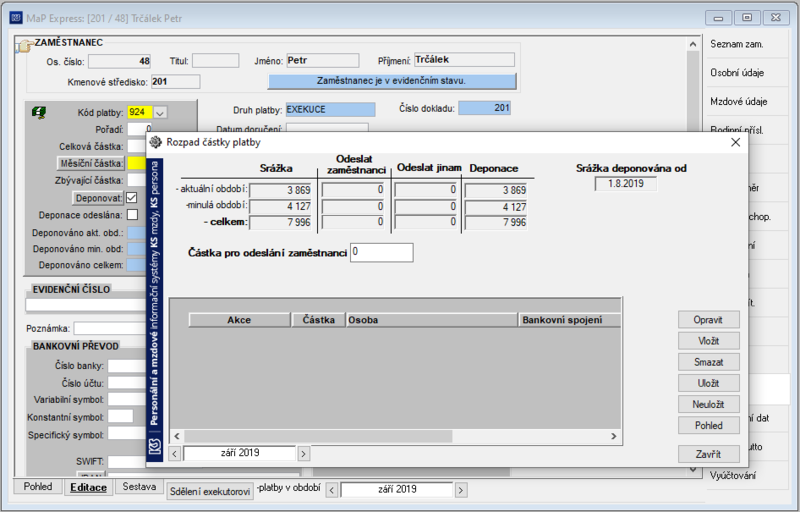The height and width of the screenshot is (512, 800).
Task: Click the Měsíční částka button
Action: click(91, 163)
